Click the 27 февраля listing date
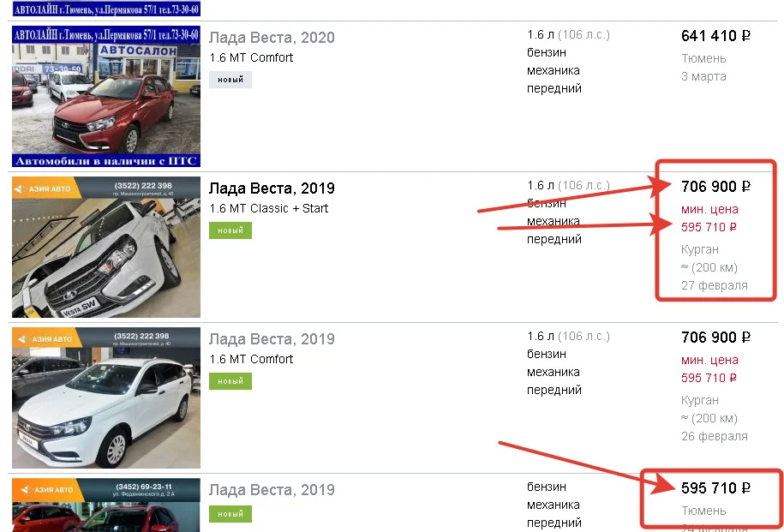The image size is (784, 532). tap(714, 285)
